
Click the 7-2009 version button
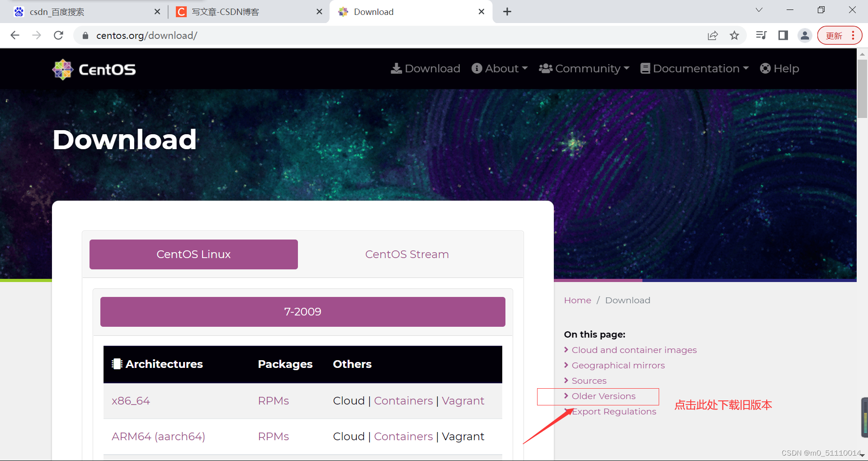pyautogui.click(x=303, y=312)
